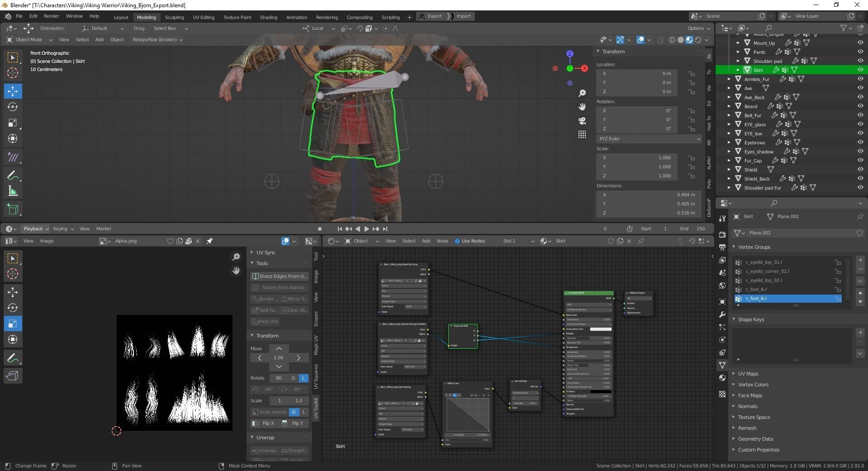The height and width of the screenshot is (471, 868).
Task: Click the viewport pan hand icon
Action: click(x=582, y=107)
